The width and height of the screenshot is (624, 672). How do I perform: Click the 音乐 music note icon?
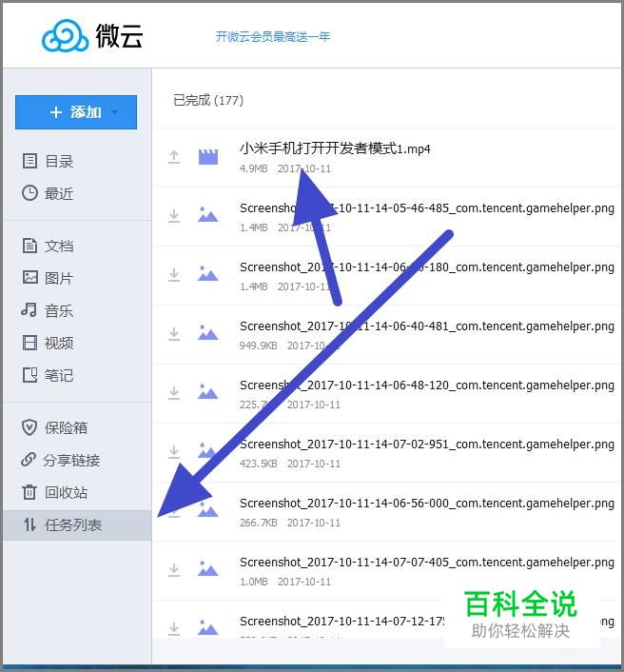point(29,309)
